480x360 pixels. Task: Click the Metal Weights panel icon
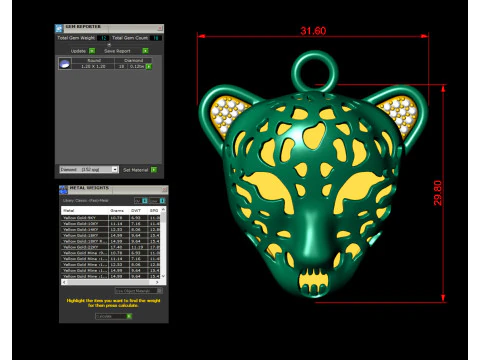click(x=63, y=190)
